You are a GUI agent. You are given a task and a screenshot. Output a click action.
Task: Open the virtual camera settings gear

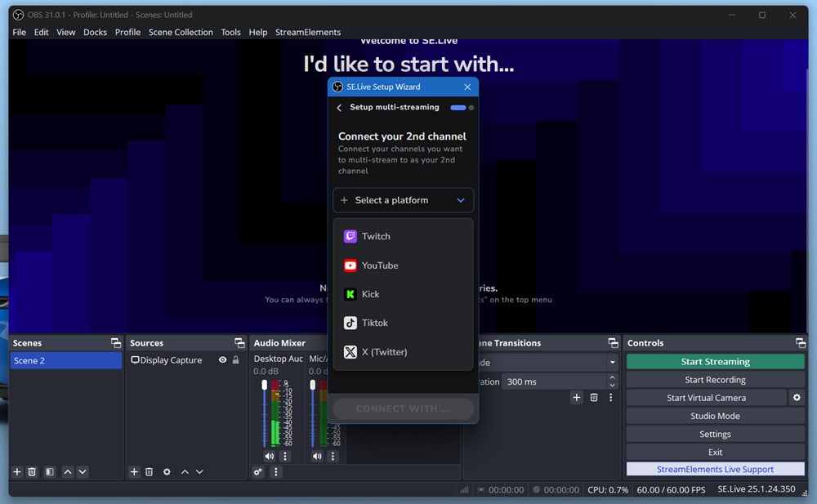coord(797,398)
